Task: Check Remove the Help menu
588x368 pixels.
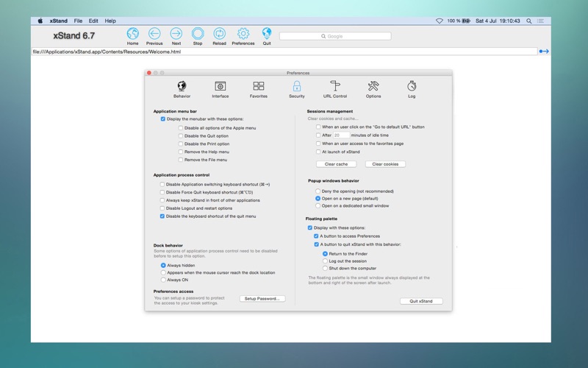Action: (x=180, y=152)
